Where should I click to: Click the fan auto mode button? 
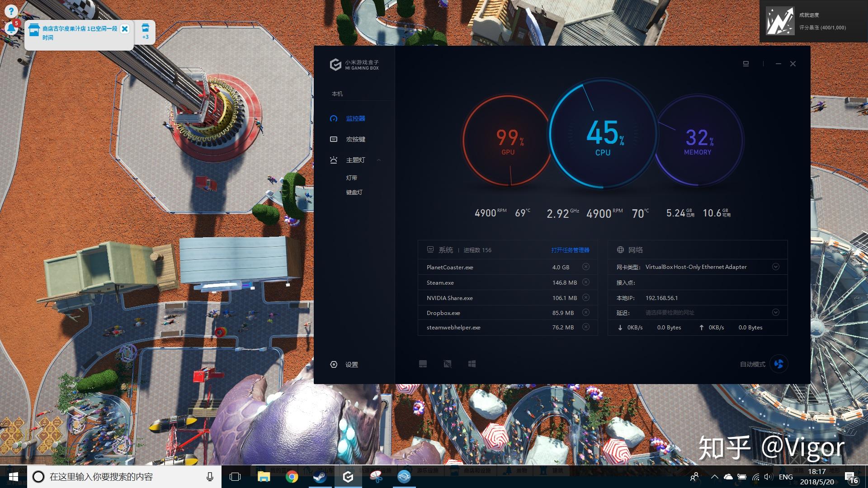pos(778,364)
